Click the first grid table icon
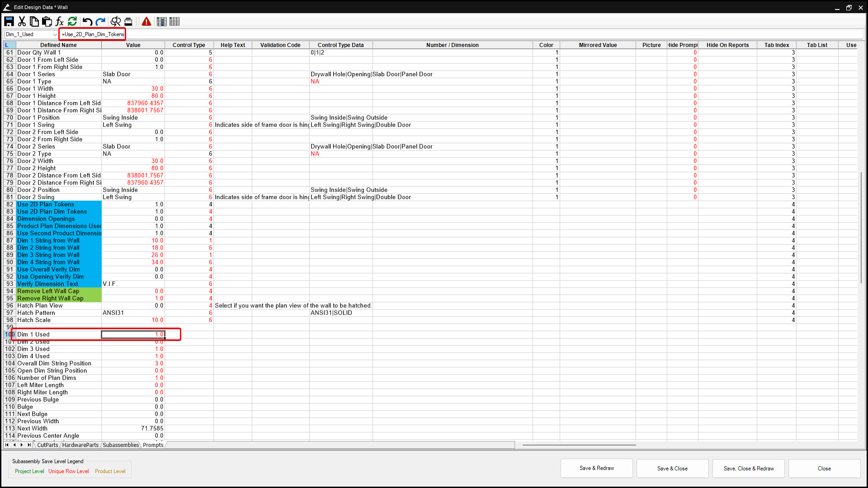868x488 pixels. pos(161,21)
